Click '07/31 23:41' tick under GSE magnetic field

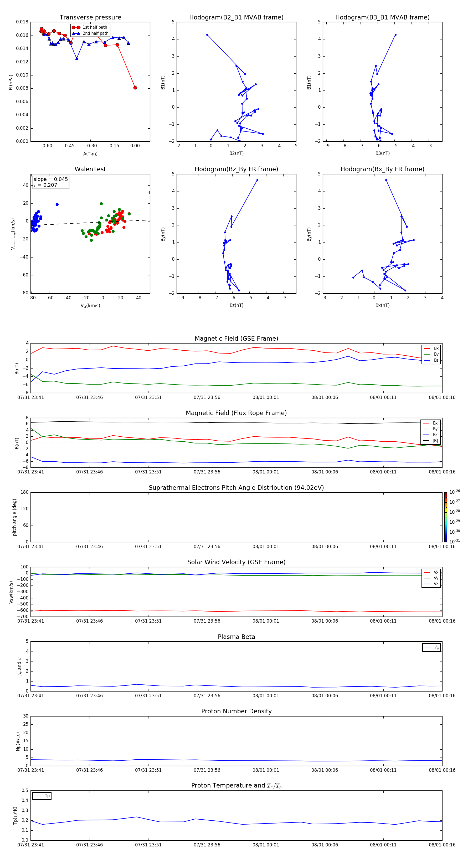31,398
